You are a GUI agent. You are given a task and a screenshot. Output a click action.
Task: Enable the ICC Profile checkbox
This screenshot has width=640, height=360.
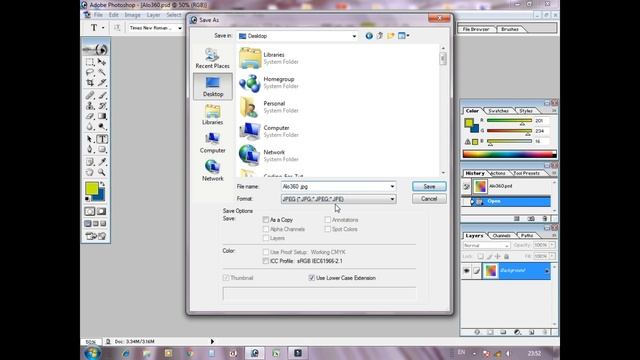pos(266,261)
